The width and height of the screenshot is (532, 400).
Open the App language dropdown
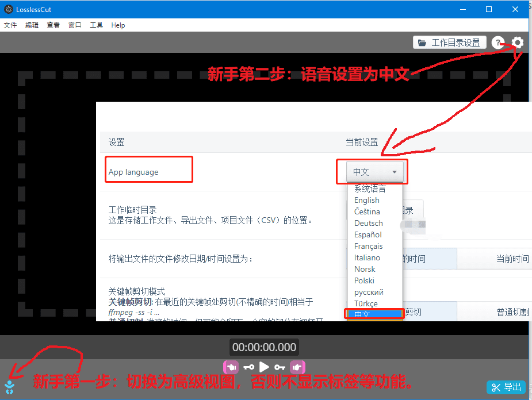pos(374,172)
